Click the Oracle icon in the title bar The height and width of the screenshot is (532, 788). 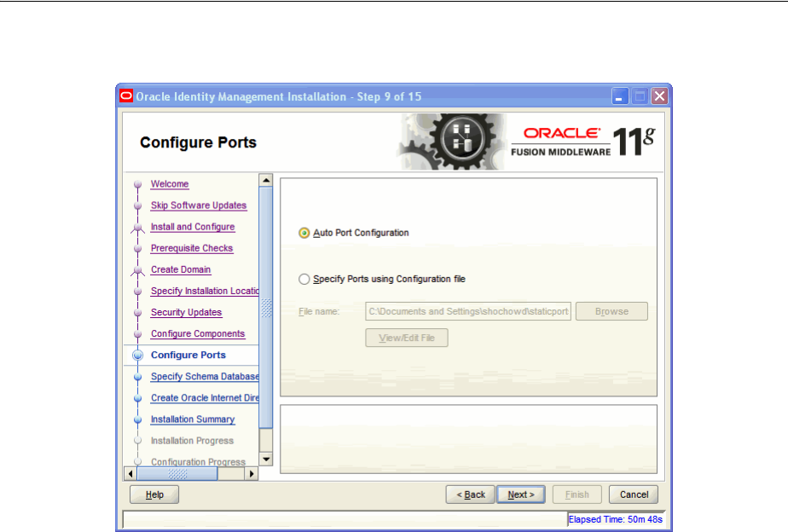point(126,96)
